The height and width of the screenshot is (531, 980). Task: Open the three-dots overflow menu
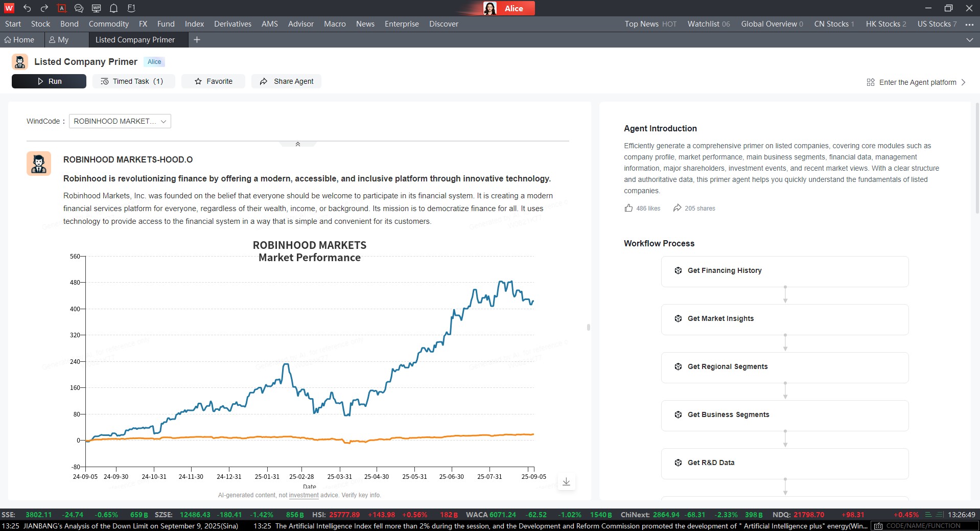coord(969,24)
